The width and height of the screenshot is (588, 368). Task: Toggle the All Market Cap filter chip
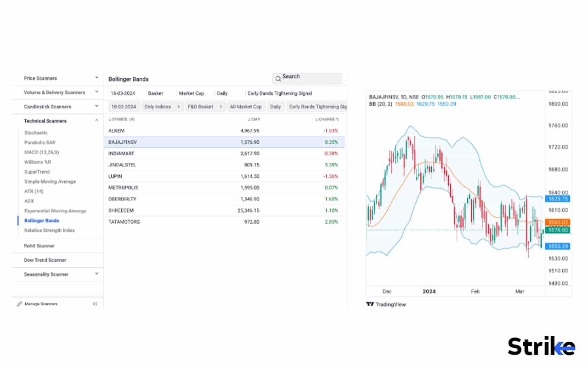246,106
